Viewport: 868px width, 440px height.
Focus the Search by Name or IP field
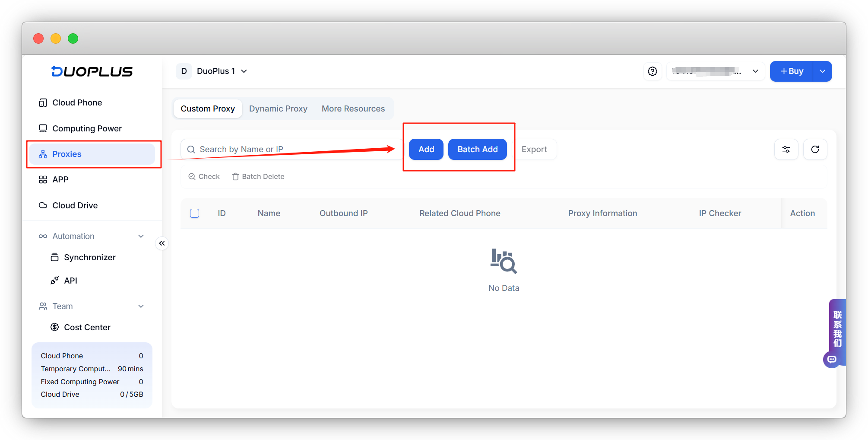click(291, 149)
